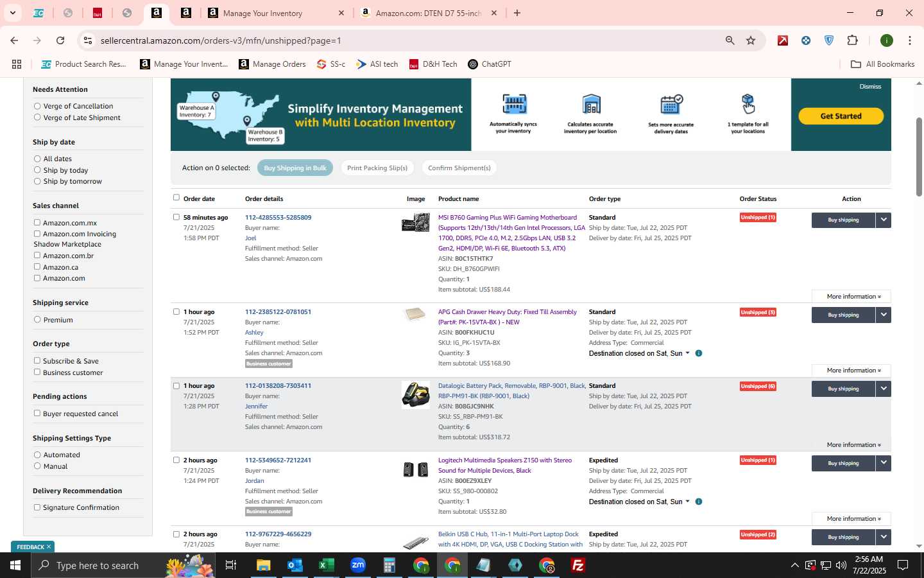Image resolution: width=924 pixels, height=578 pixels.
Task: Open the tab search dropdown arrow
Action: [12, 13]
